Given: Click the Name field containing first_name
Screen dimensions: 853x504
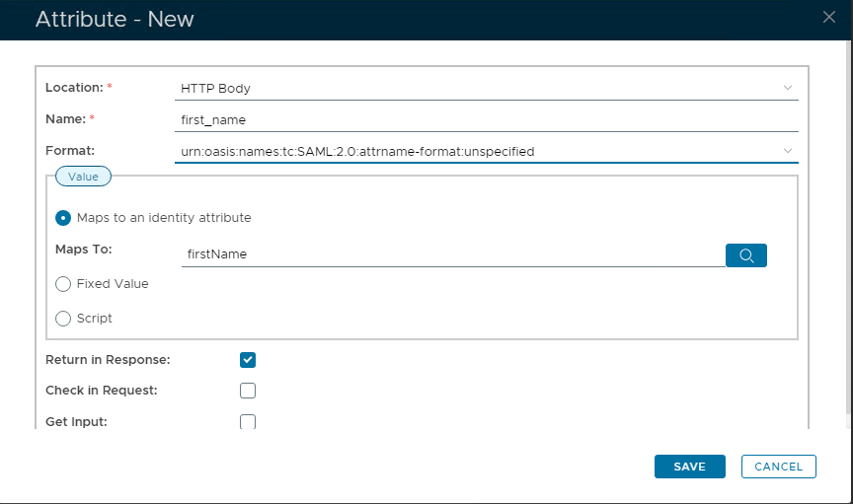Looking at the screenshot, I should (x=486, y=119).
